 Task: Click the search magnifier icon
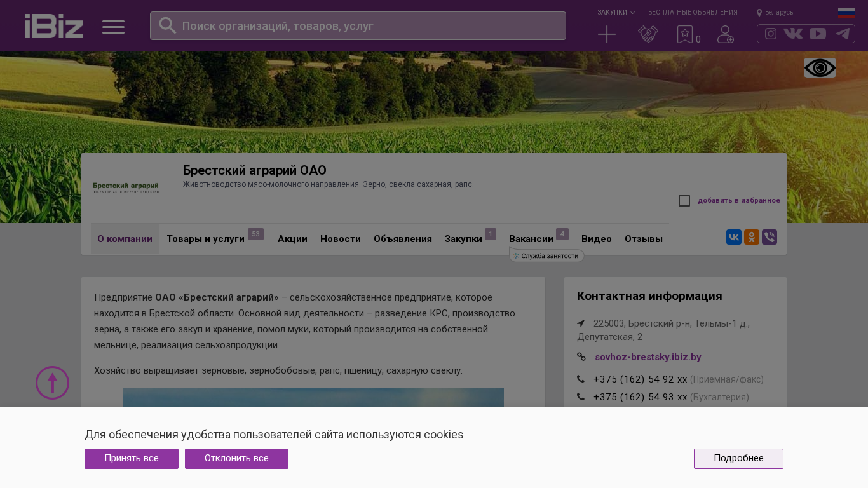point(168,25)
